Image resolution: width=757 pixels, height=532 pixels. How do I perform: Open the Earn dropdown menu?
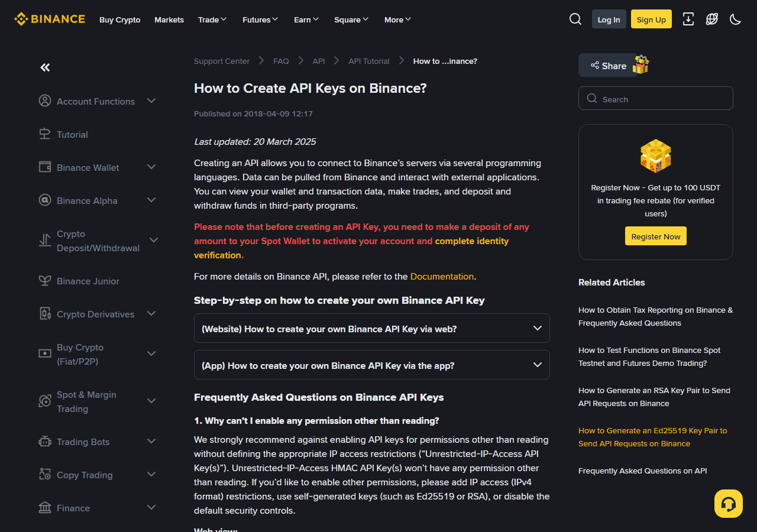306,20
